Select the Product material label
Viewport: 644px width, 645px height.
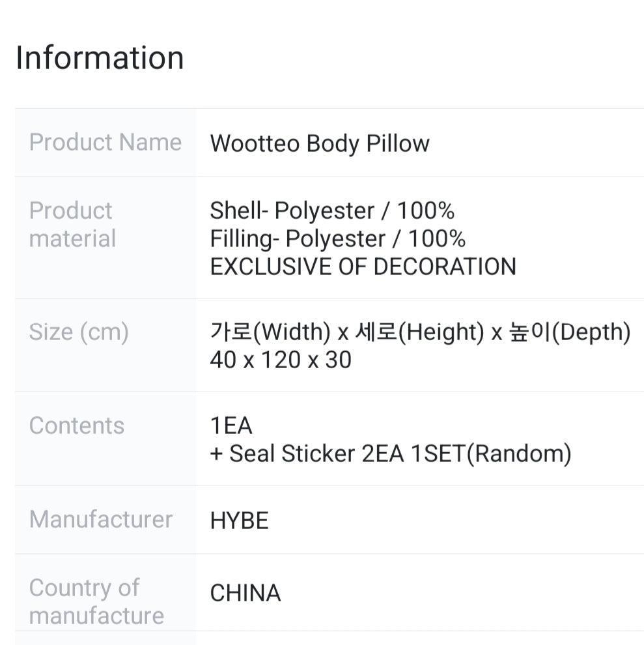tap(72, 225)
